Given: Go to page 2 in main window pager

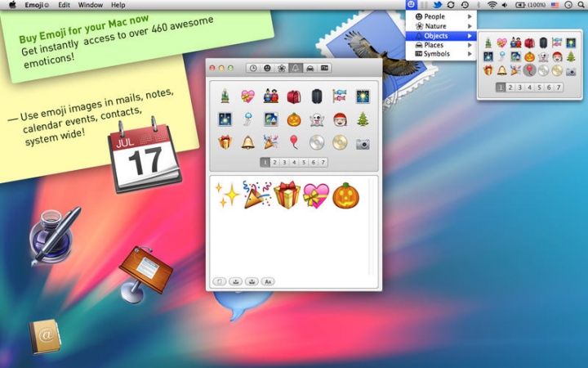Looking at the screenshot, I should 275,163.
